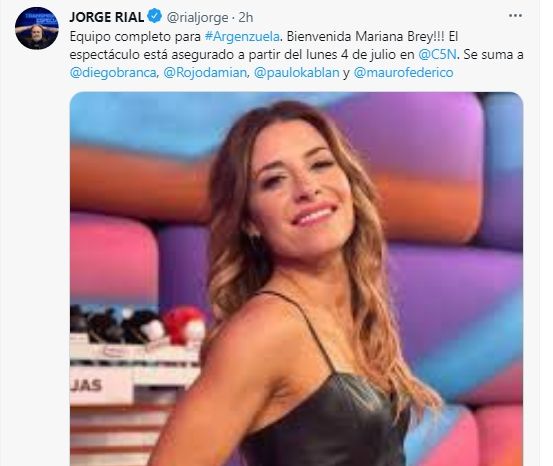The width and height of the screenshot is (553, 466).
Task: Visit the @C5N mention
Action: point(437,54)
